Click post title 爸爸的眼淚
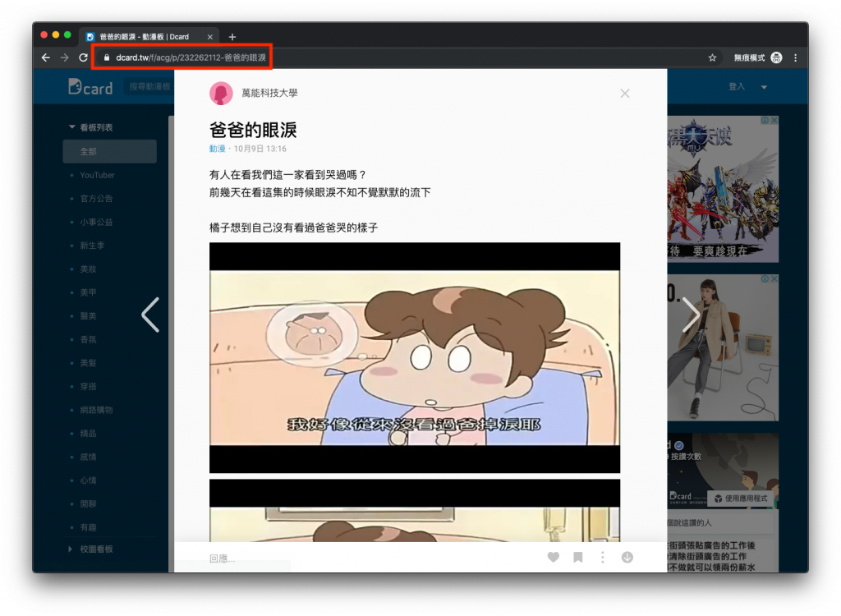Viewport: 841px width, 616px height. (x=253, y=130)
